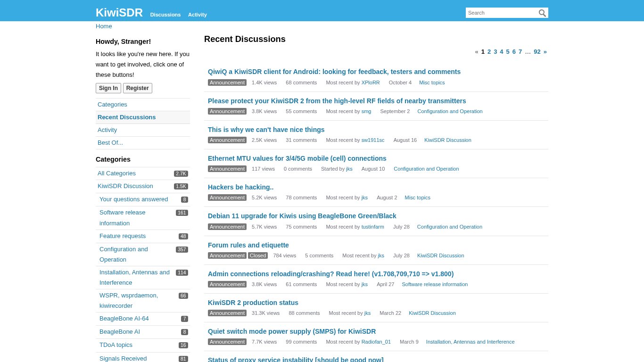Screen dimensions: 644x362
Task: Open Misc topics category on QiwiQ row
Action: coord(432,82)
